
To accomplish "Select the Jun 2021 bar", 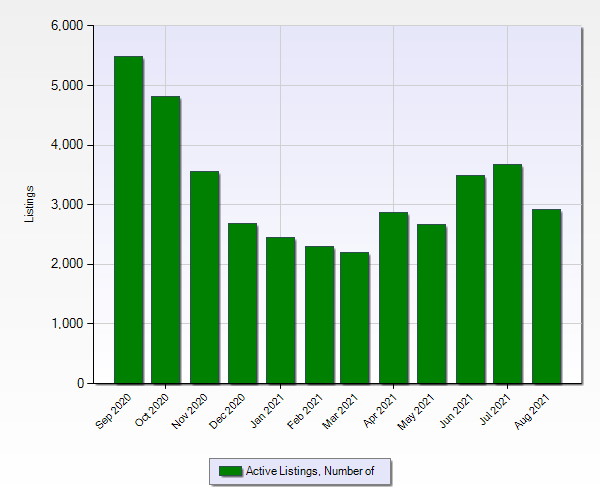I will 470,279.
